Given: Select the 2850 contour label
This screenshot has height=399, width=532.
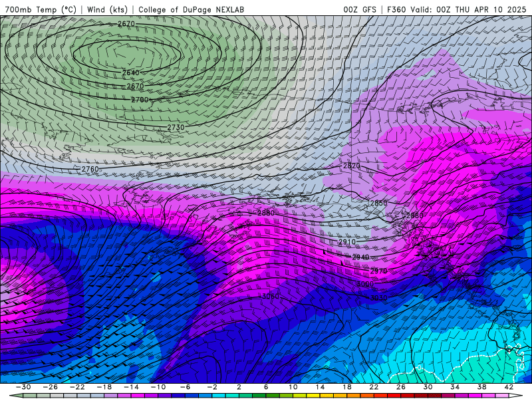Looking at the screenshot, I should [x=378, y=203].
